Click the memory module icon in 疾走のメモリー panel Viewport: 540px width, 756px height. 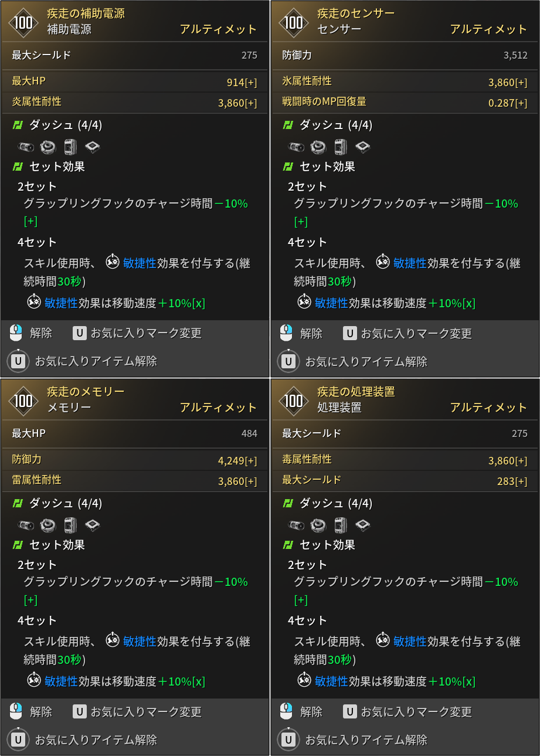coord(70,524)
